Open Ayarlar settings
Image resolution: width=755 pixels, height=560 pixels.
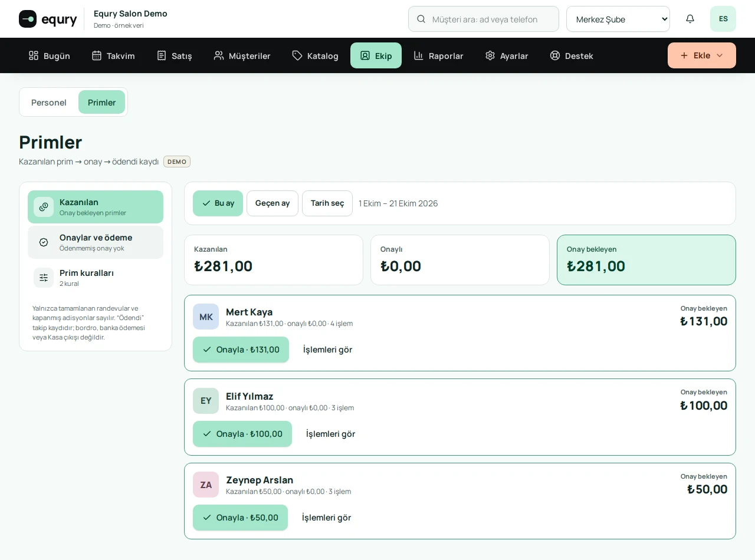[507, 55]
